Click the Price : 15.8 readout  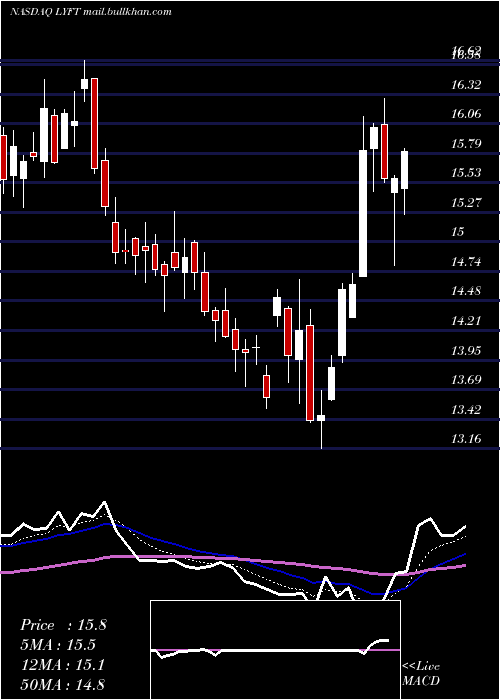tap(63, 625)
